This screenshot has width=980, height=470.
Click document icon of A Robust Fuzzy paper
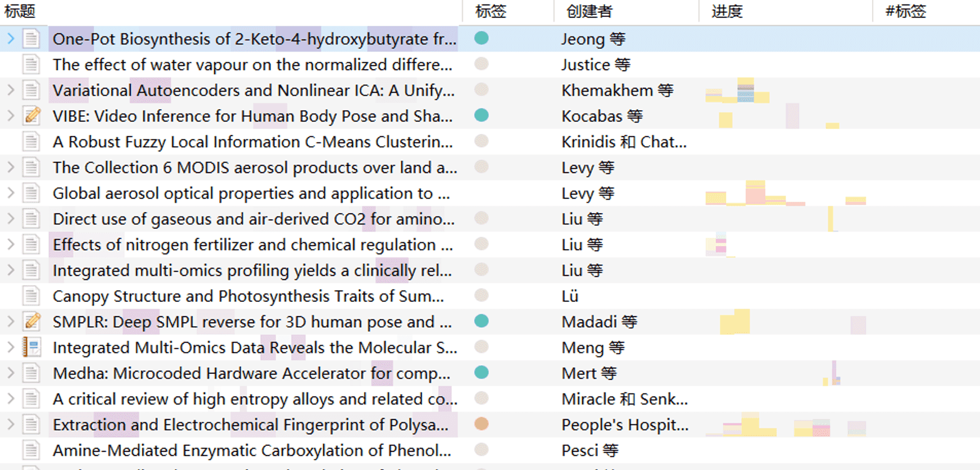(31, 142)
